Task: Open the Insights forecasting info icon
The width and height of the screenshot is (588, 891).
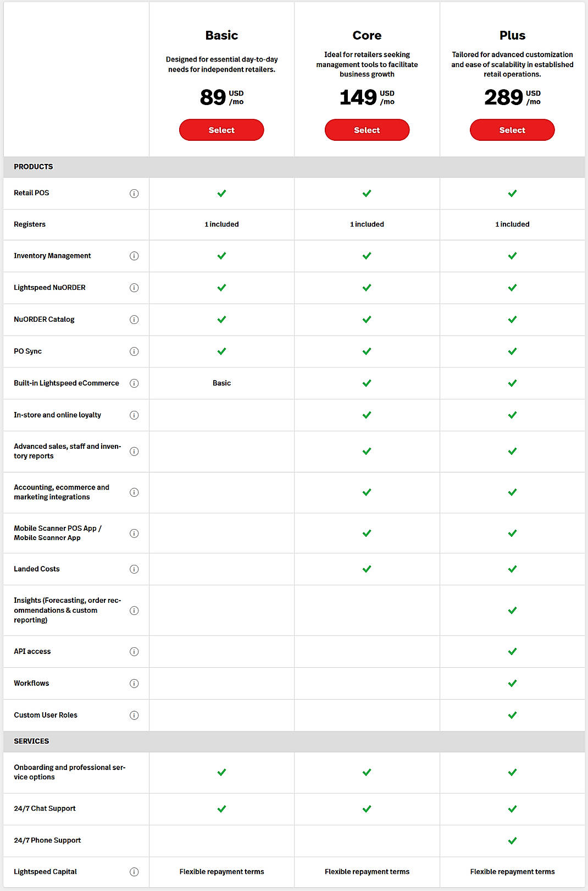Action: tap(134, 611)
